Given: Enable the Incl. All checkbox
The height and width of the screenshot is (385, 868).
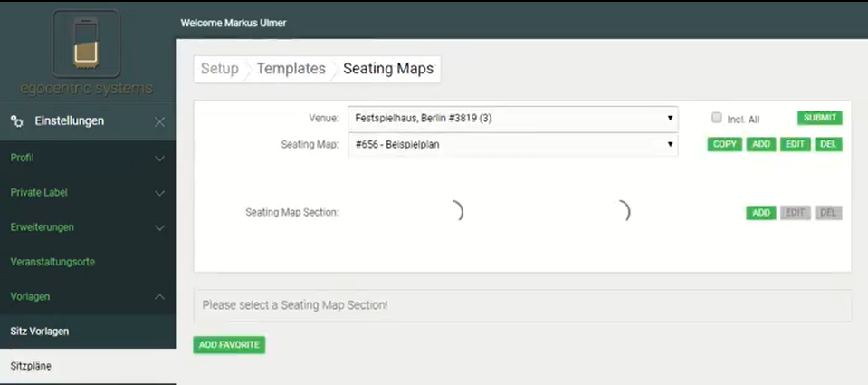Looking at the screenshot, I should [x=717, y=118].
